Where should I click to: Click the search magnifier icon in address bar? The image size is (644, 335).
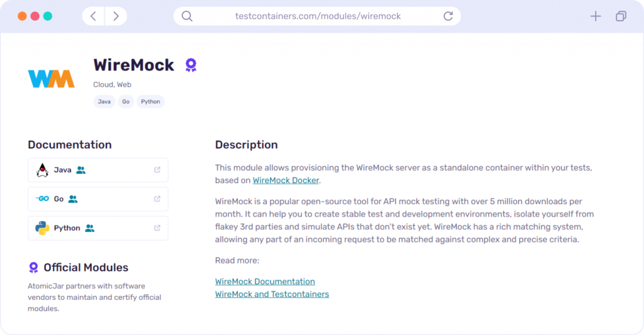point(187,16)
